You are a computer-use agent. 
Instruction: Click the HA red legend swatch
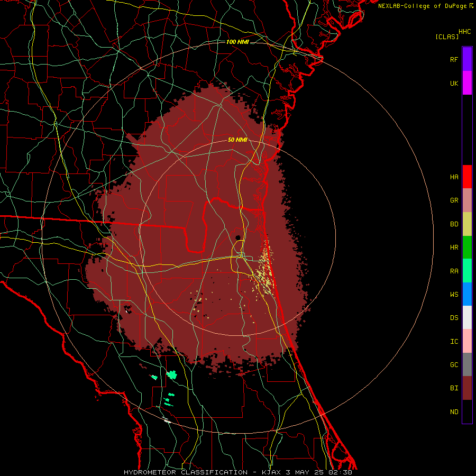click(467, 177)
